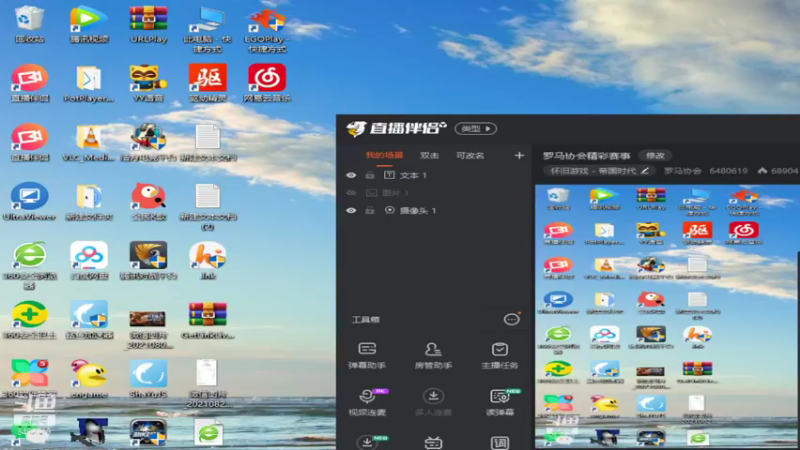
Task: Open the 房管助手 tool in the toolbox
Action: (433, 356)
